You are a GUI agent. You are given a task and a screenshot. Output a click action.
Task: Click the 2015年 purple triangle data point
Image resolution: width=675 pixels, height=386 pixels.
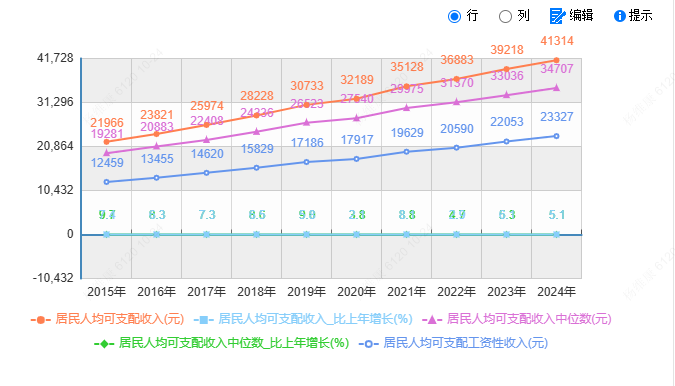click(106, 153)
